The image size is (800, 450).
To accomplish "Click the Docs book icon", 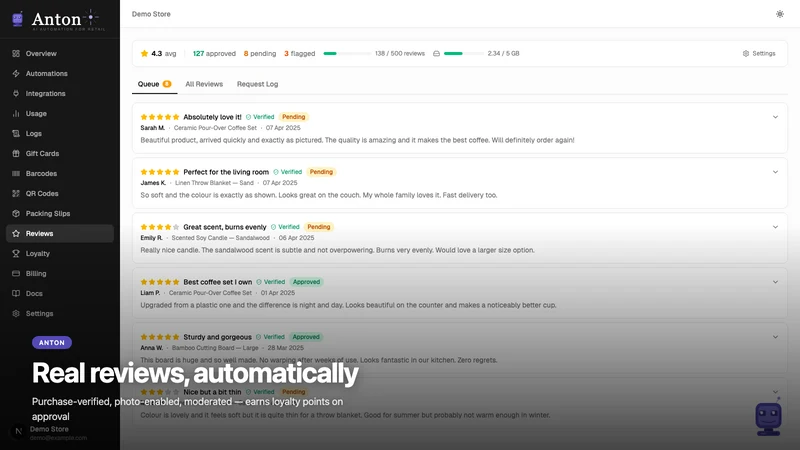I will [16, 293].
